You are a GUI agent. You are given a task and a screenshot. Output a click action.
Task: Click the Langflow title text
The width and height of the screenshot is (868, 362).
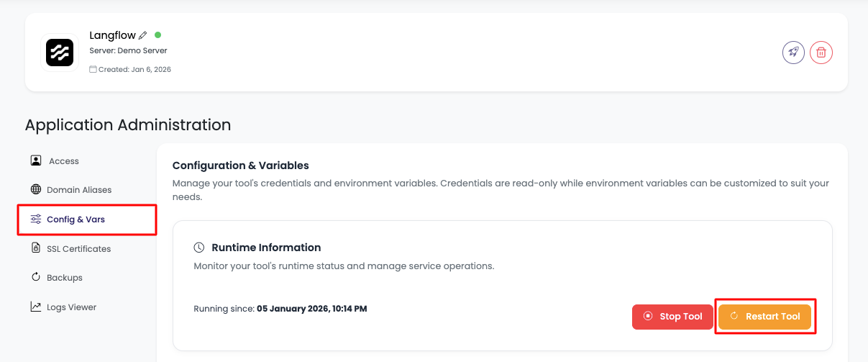click(x=112, y=35)
